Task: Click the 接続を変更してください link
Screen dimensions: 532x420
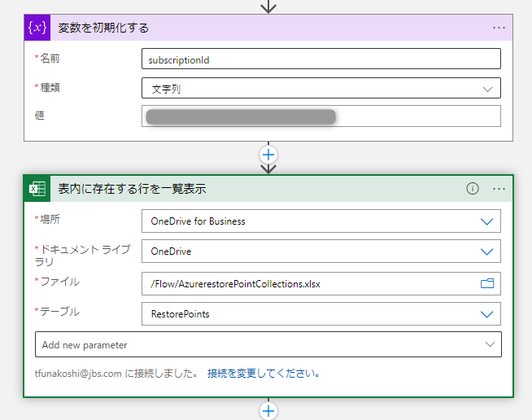Action: coord(264,374)
